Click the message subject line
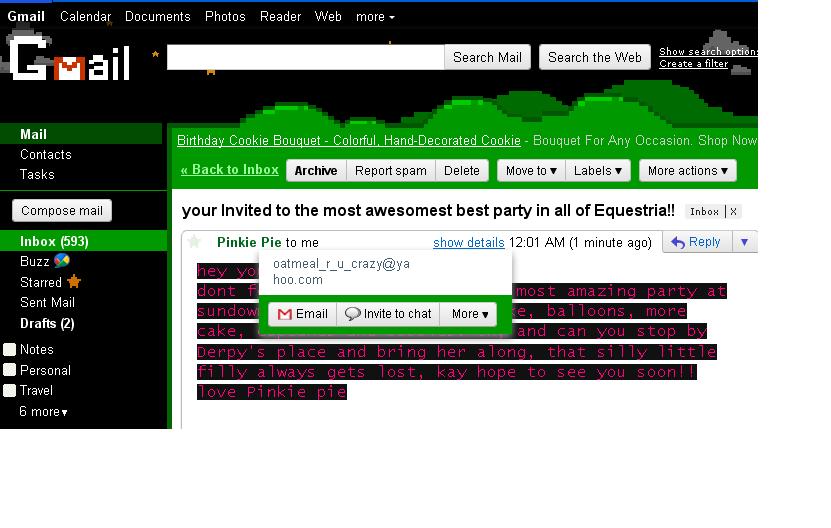The width and height of the screenshot is (831, 528). [x=428, y=210]
